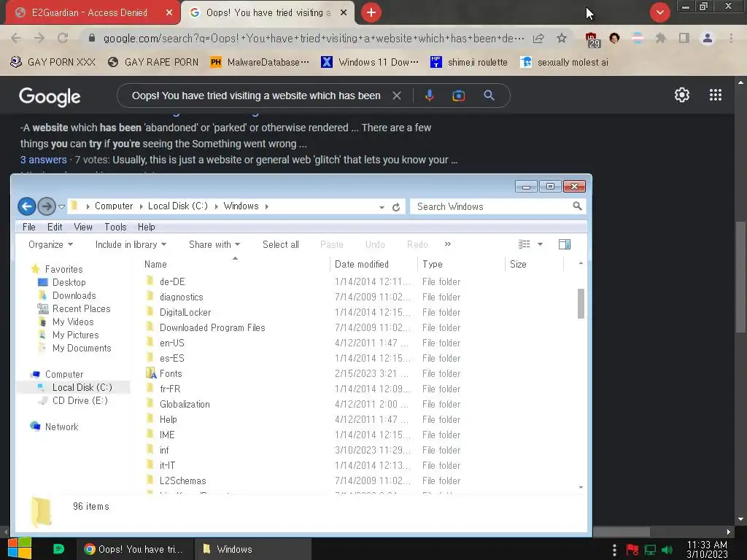Open the green chat icon on taskbar
The width and height of the screenshot is (747, 560).
tap(58, 549)
